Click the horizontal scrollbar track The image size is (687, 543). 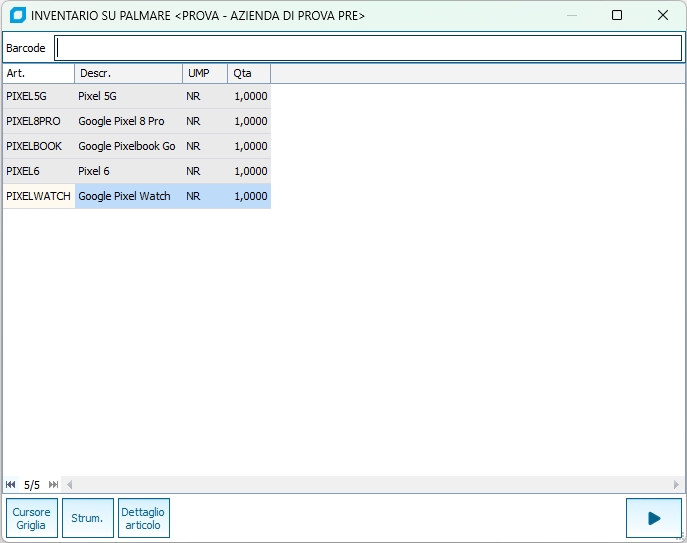point(372,485)
